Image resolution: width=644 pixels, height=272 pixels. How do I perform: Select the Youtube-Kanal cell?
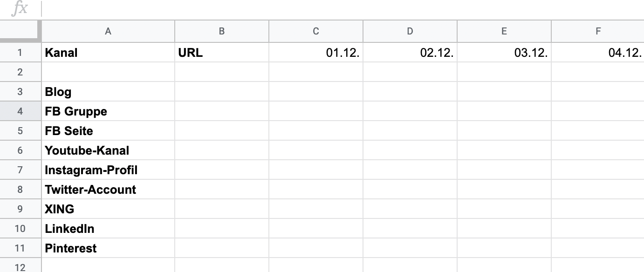108,150
